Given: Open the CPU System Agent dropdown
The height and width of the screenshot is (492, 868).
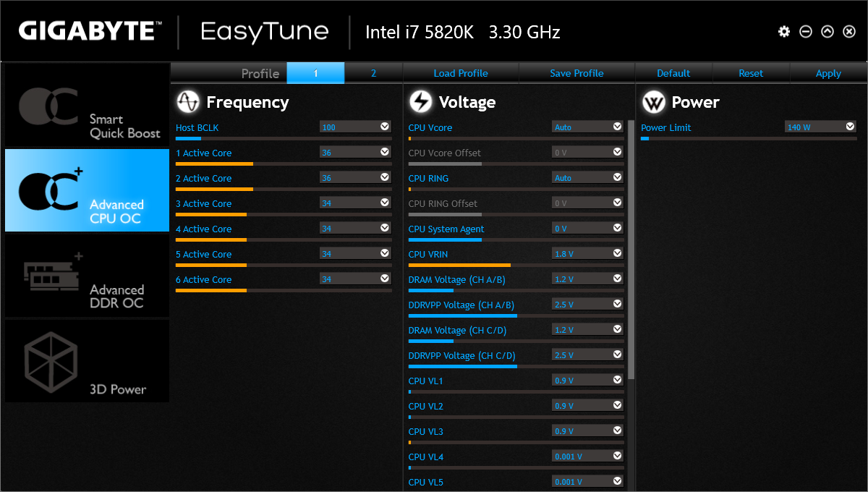Looking at the screenshot, I should point(587,228).
